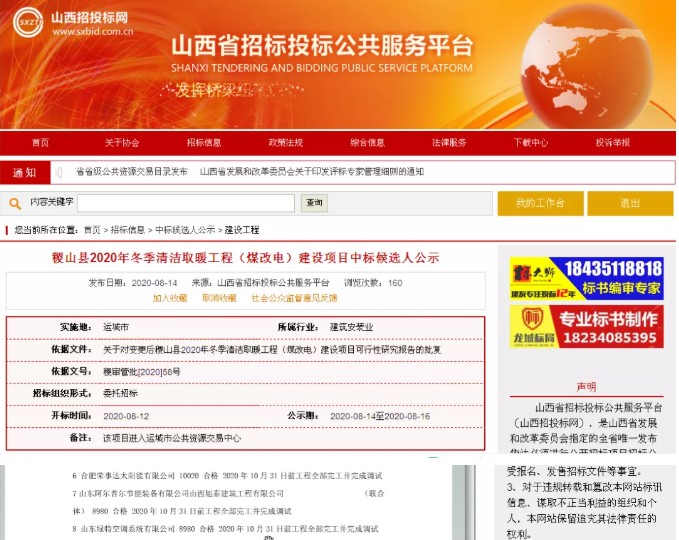Image resolution: width=679 pixels, height=540 pixels.
Task: Click the 通知 notice speaker icon
Action: 59,172
